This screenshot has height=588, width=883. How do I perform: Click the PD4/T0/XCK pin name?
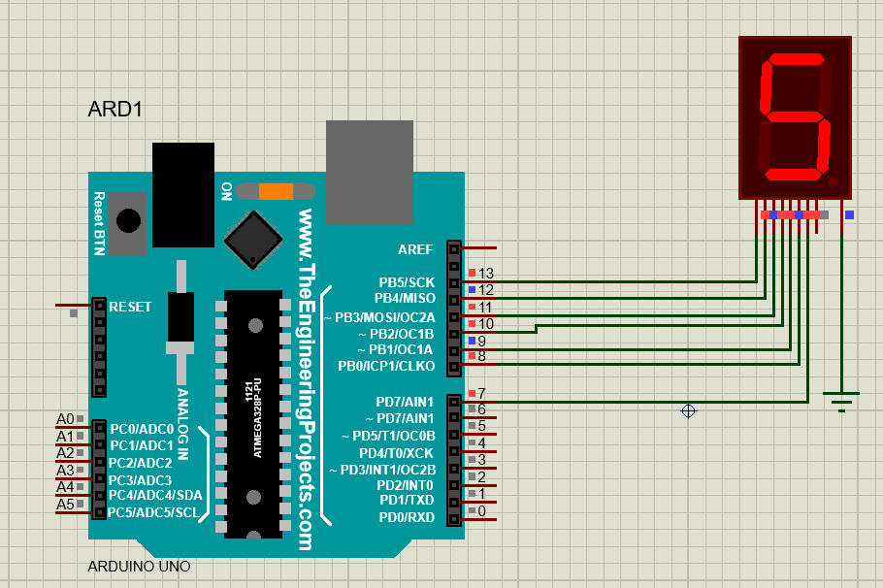[397, 453]
